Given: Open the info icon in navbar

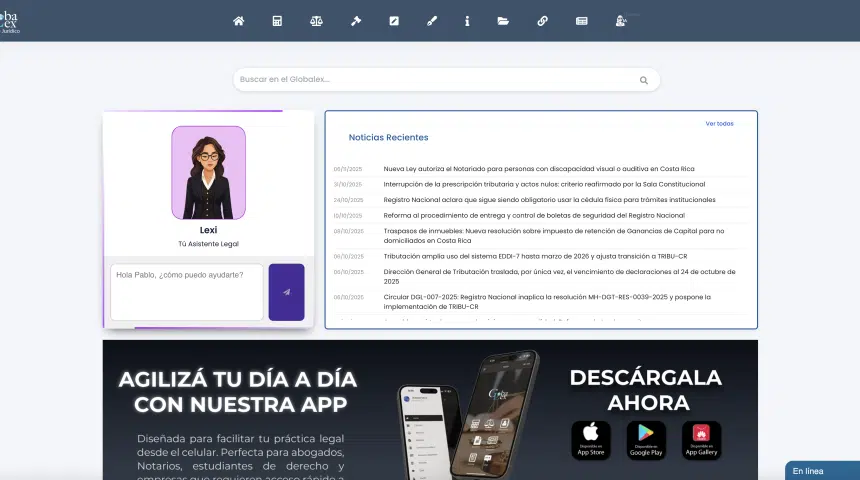Looking at the screenshot, I should (467, 21).
